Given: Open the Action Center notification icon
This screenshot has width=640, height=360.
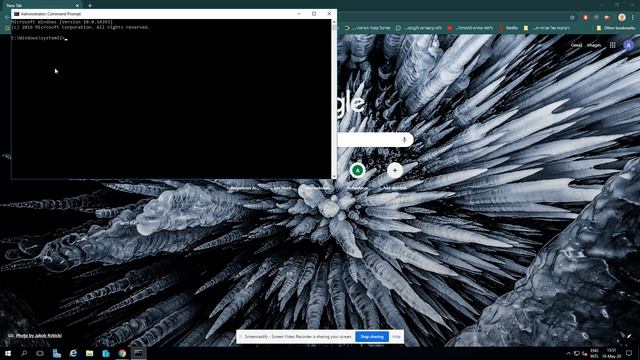Looking at the screenshot, I should [x=629, y=353].
